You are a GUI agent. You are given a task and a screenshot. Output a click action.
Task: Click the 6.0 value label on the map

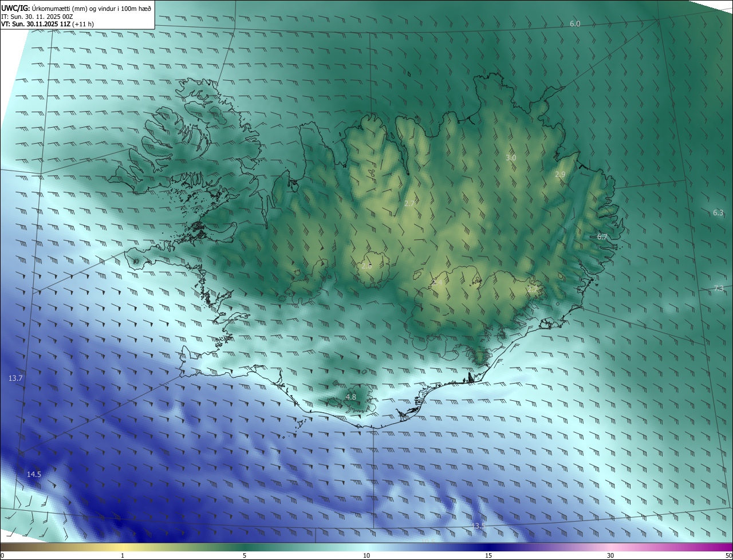click(x=575, y=24)
